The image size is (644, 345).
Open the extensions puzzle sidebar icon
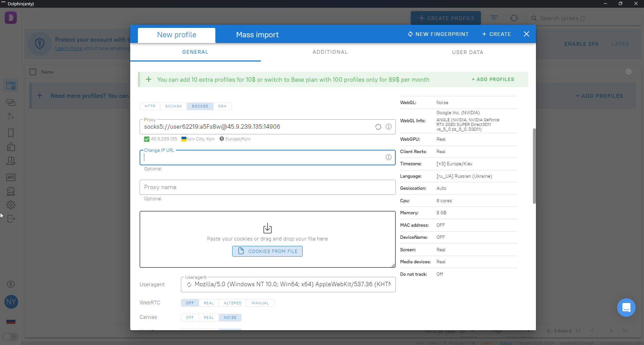(x=11, y=147)
